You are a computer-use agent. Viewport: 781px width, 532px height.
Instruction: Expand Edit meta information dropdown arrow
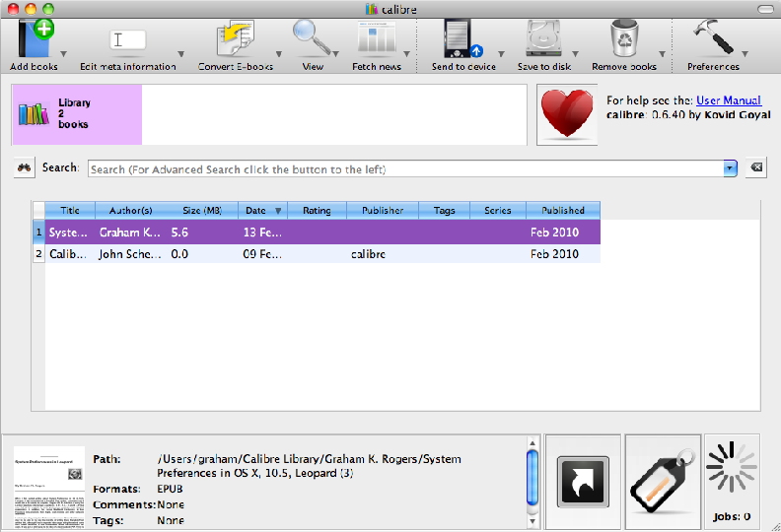coord(181,54)
